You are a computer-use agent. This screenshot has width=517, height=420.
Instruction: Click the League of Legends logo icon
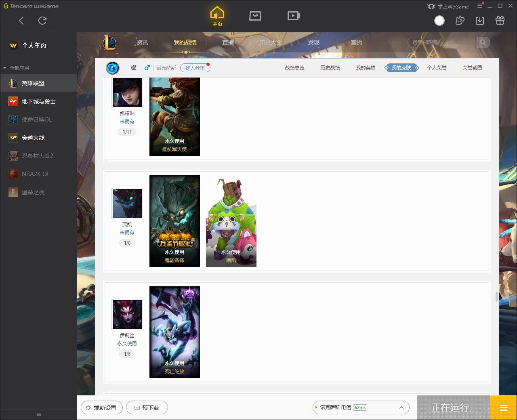(x=109, y=42)
